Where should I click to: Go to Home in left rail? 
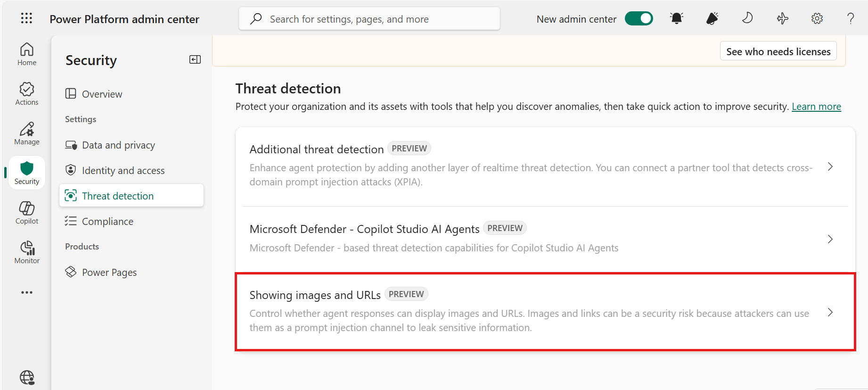coord(27,54)
